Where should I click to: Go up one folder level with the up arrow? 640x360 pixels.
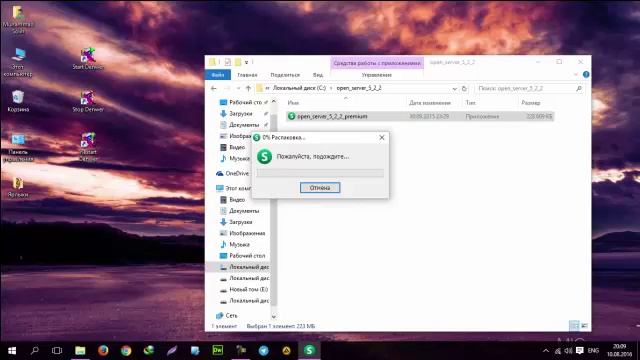[x=248, y=88]
